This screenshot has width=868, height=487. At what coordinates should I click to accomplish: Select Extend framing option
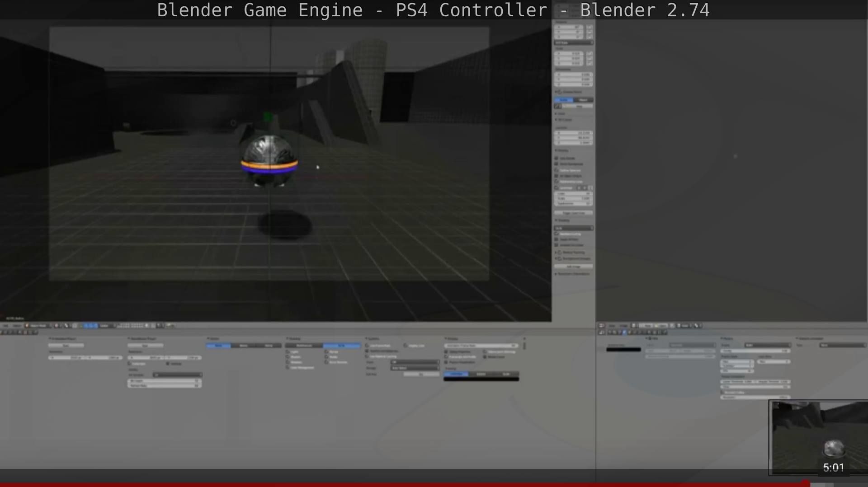[x=481, y=374]
